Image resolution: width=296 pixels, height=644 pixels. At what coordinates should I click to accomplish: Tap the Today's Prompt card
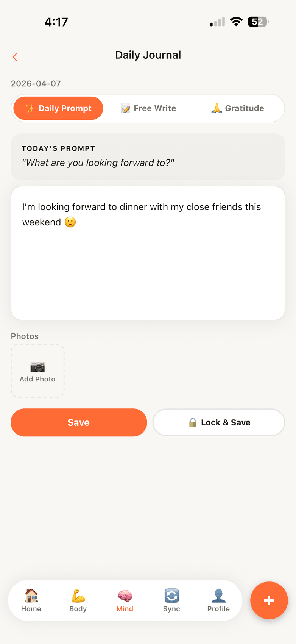click(148, 156)
